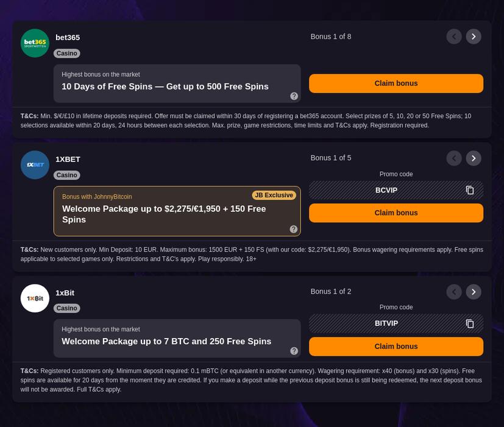Open help info for bet365 free spins offer
504x427 pixels.
tap(294, 96)
